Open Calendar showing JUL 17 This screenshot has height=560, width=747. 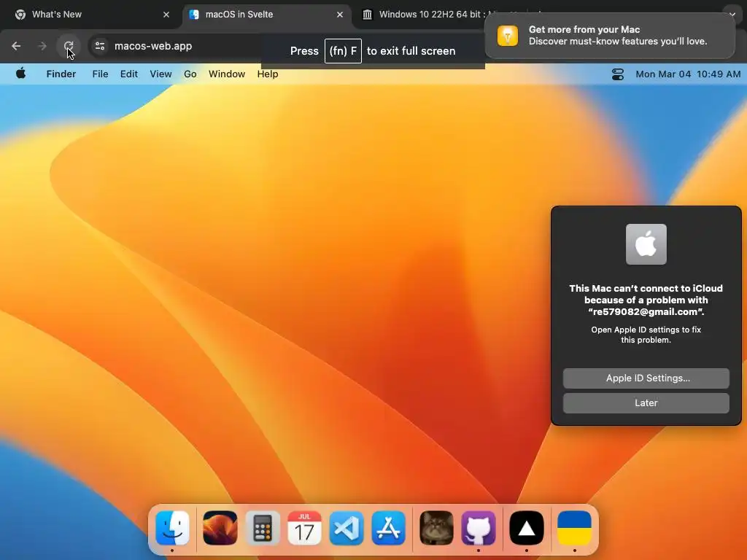click(x=304, y=528)
